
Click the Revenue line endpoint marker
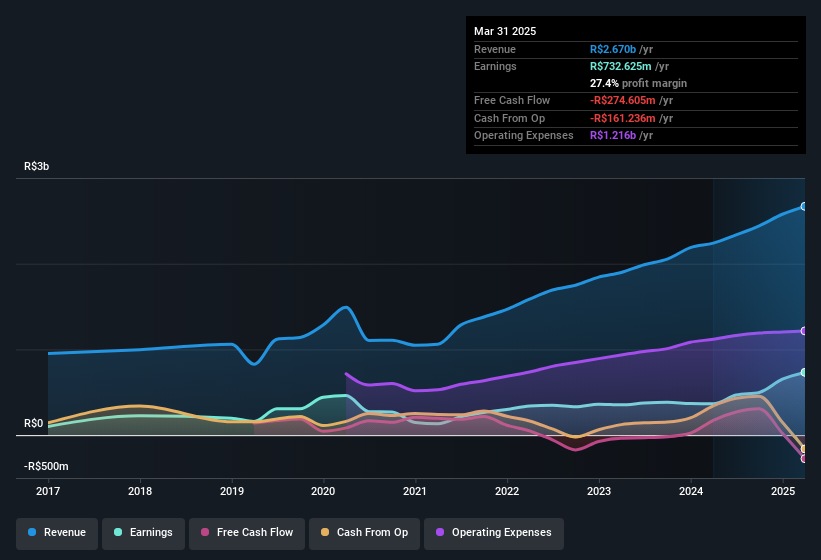(804, 207)
